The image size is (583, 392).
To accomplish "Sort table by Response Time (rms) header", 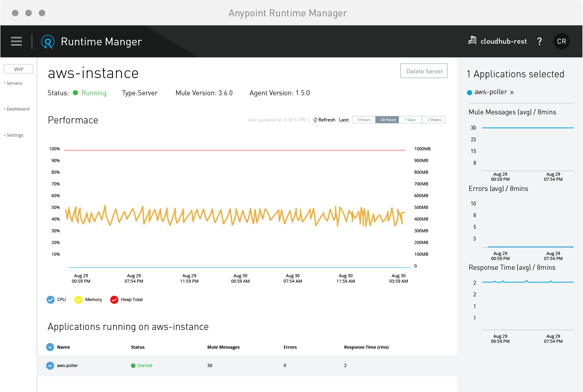I will tap(366, 347).
